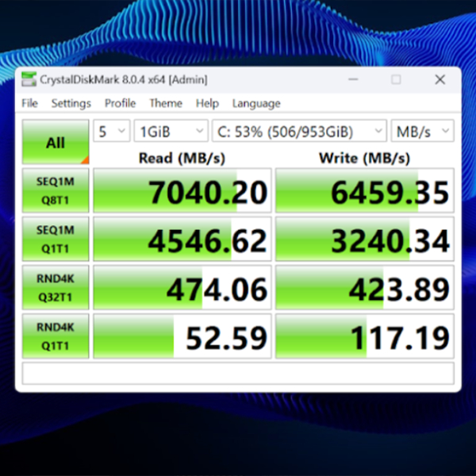
Task: Select the SEQ1M Q8T1 write value 6459.35
Action: tap(365, 190)
